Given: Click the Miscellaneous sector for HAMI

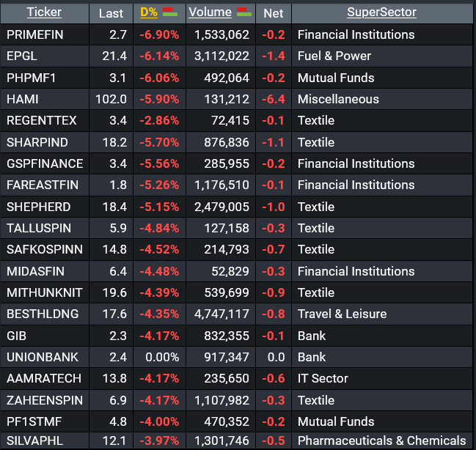Looking at the screenshot, I should [338, 99].
